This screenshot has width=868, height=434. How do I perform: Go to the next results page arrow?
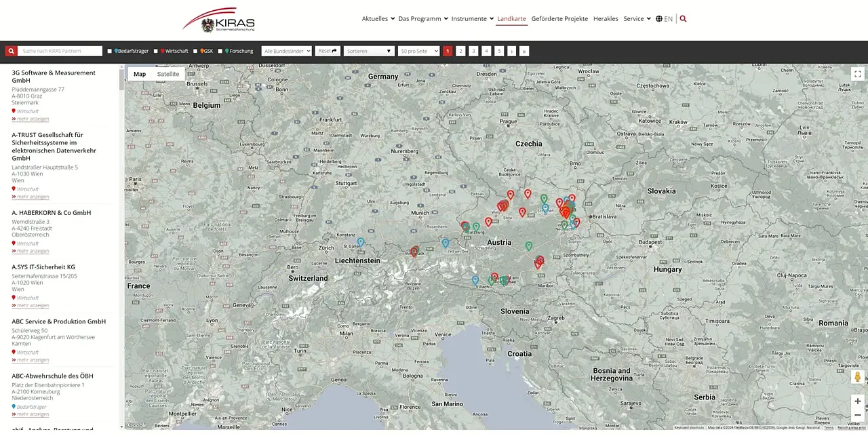pyautogui.click(x=512, y=51)
